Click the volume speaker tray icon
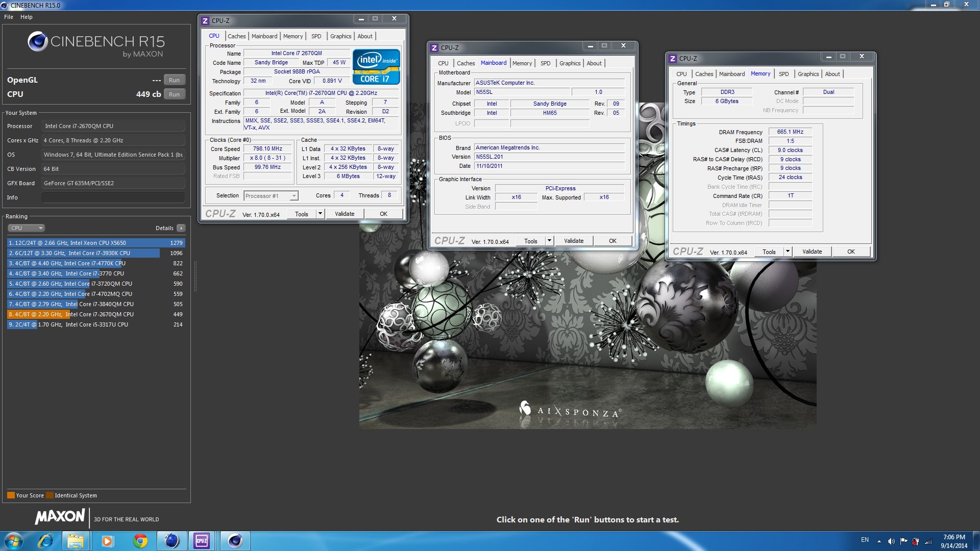Viewport: 980px width, 551px height. pos(891,541)
